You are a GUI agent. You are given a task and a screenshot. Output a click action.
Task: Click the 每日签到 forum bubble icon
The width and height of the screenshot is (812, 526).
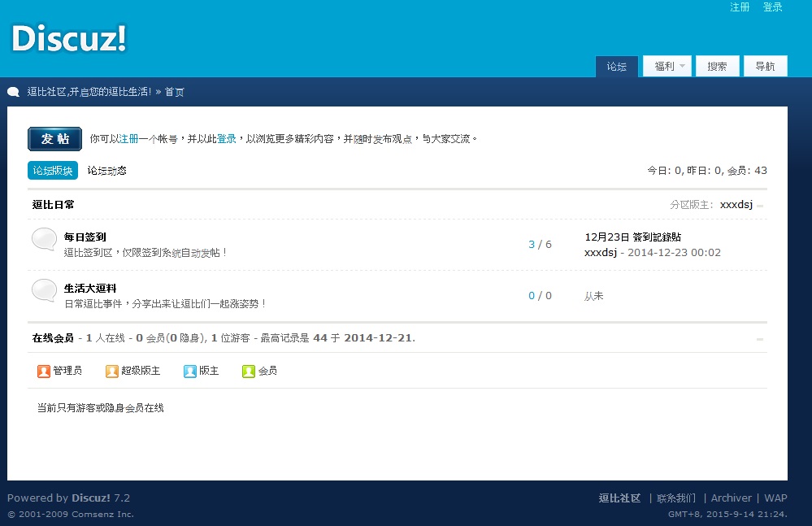(x=45, y=239)
